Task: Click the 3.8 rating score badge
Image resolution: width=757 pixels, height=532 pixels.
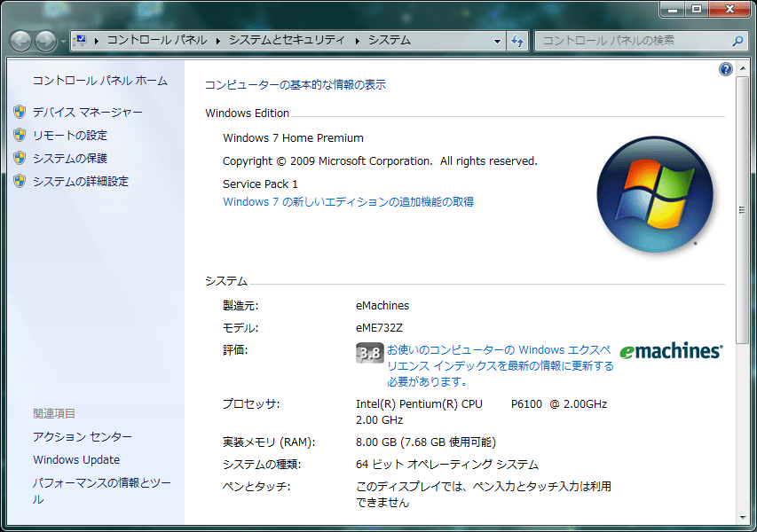Action: coord(370,353)
